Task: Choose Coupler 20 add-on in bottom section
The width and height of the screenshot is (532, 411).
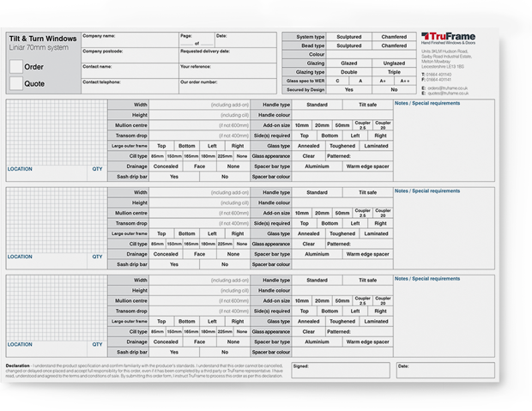Action: tap(383, 300)
